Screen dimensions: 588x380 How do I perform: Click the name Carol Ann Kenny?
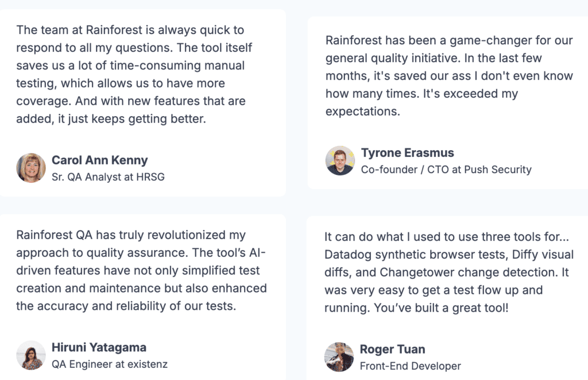point(99,160)
